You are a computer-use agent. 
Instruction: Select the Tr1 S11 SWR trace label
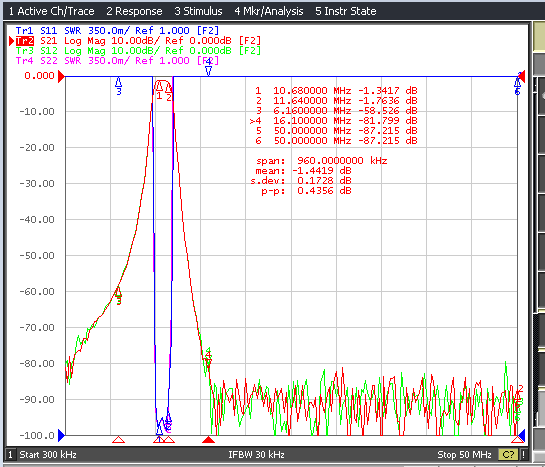(117, 31)
